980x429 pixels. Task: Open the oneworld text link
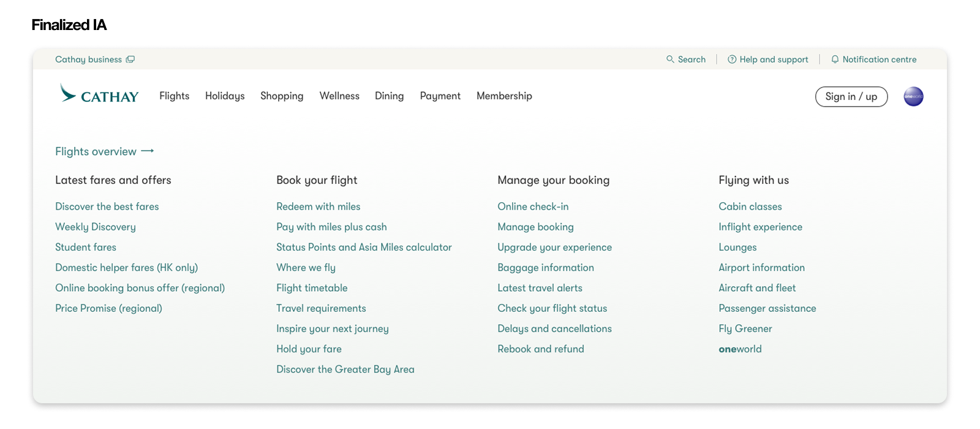[741, 349]
